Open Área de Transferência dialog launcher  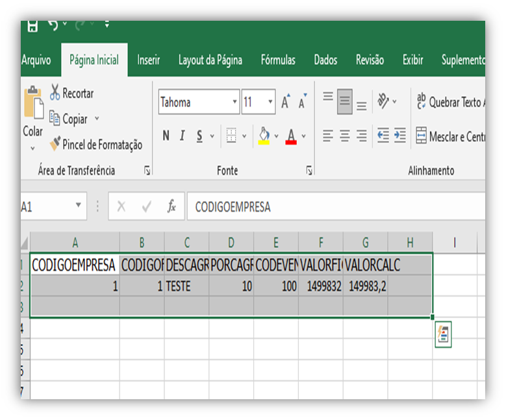(147, 170)
